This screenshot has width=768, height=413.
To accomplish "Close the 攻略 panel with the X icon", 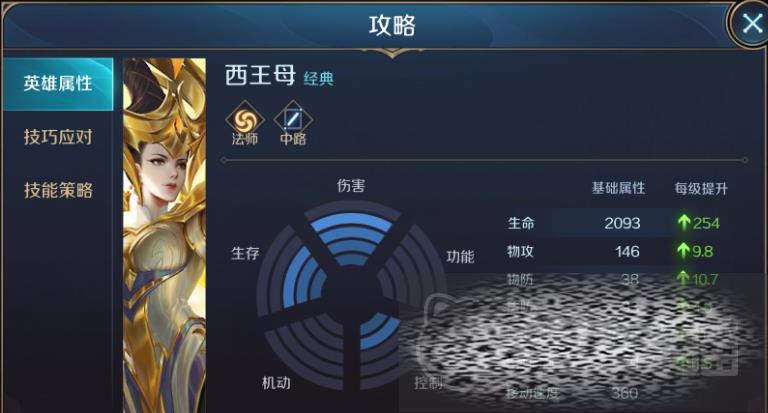I will click(x=752, y=23).
